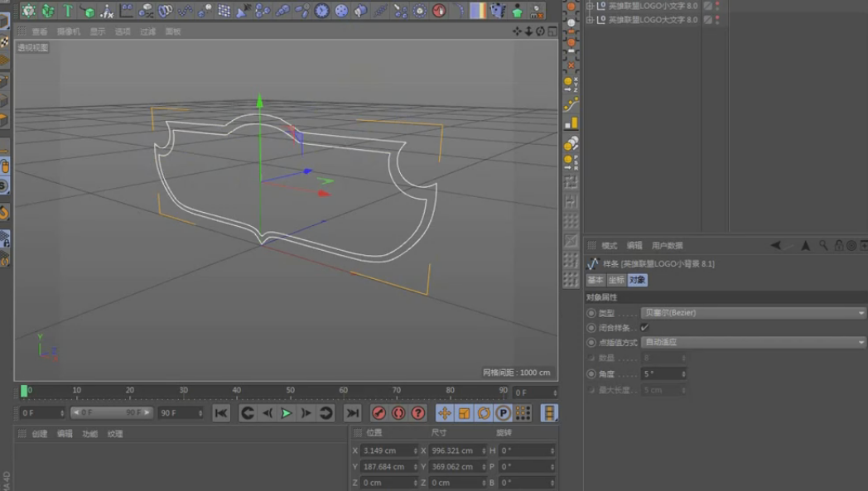Select the color gradient strip icon in toolbar
This screenshot has height=491, width=868.
click(x=478, y=11)
